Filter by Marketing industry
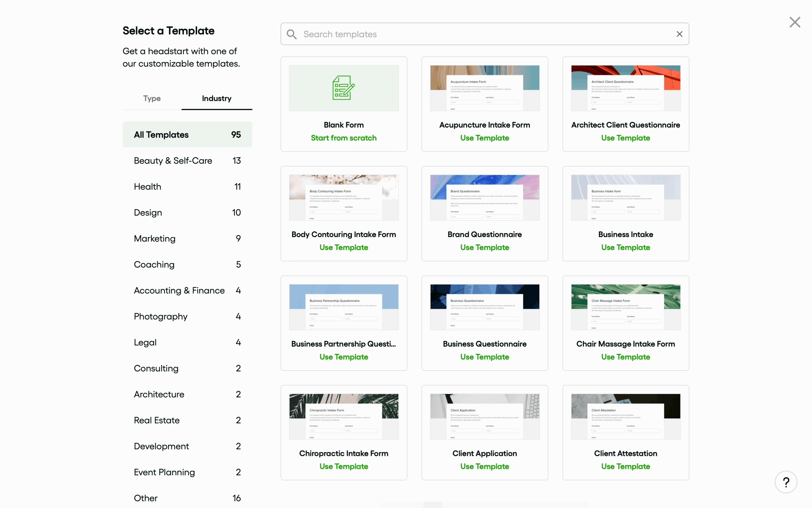The width and height of the screenshot is (812, 508). (187, 238)
